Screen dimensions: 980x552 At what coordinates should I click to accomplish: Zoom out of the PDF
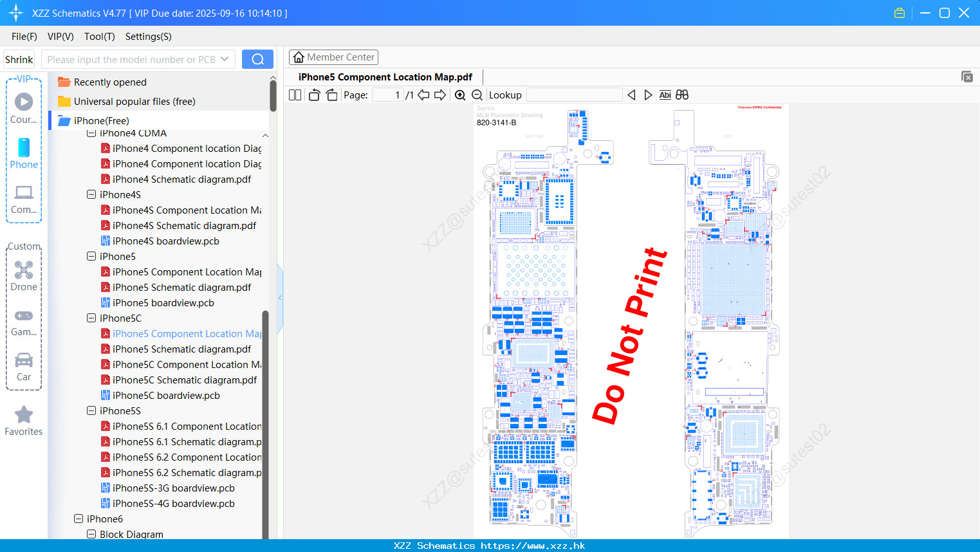pyautogui.click(x=477, y=95)
